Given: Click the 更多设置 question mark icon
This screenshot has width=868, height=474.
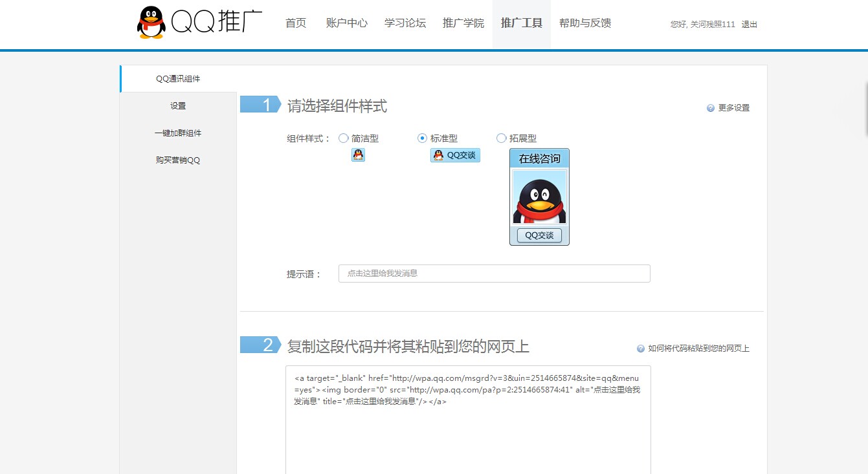Looking at the screenshot, I should [711, 108].
